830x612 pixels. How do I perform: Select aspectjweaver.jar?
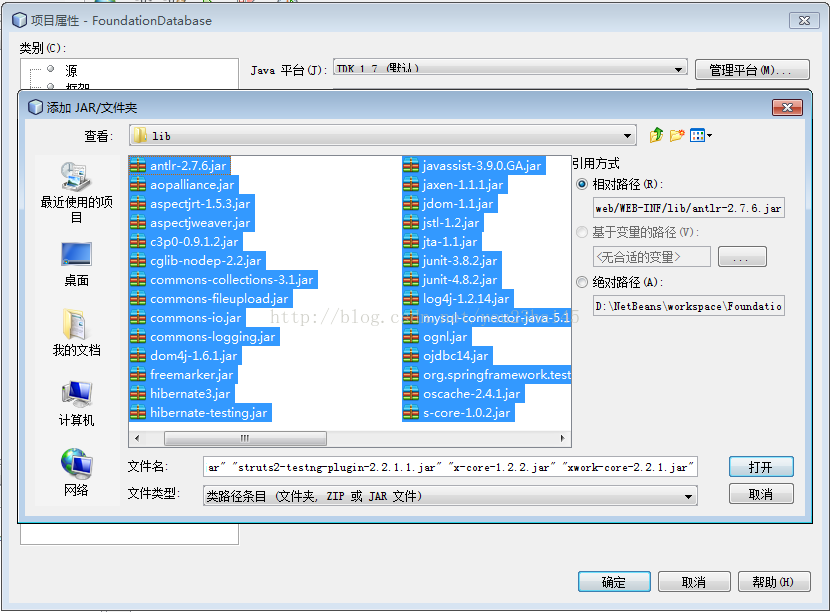coord(192,223)
